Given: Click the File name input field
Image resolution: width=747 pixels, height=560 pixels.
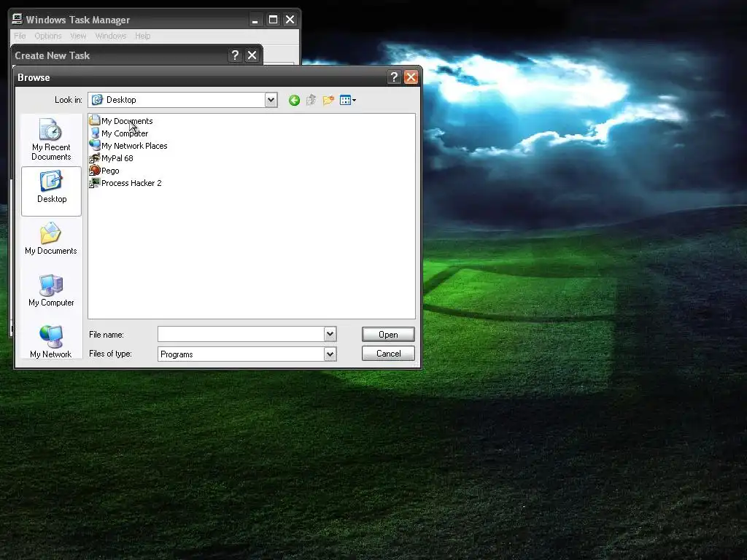Looking at the screenshot, I should (x=241, y=334).
